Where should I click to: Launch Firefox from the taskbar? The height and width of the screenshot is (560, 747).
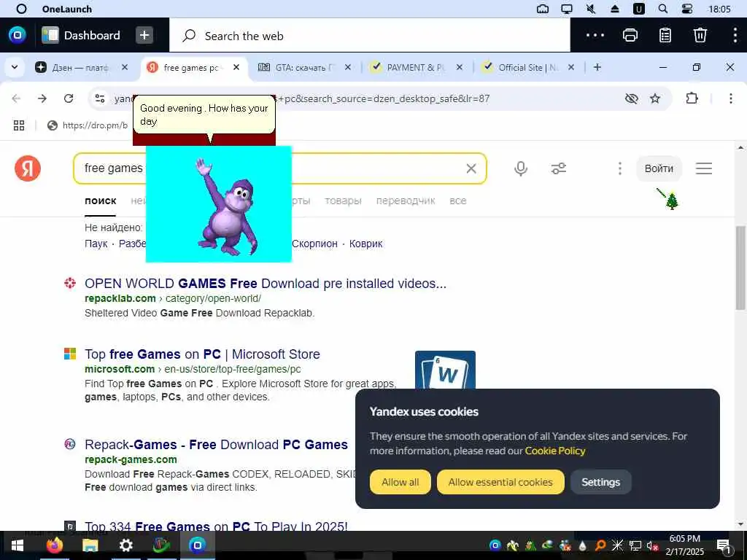click(x=54, y=545)
